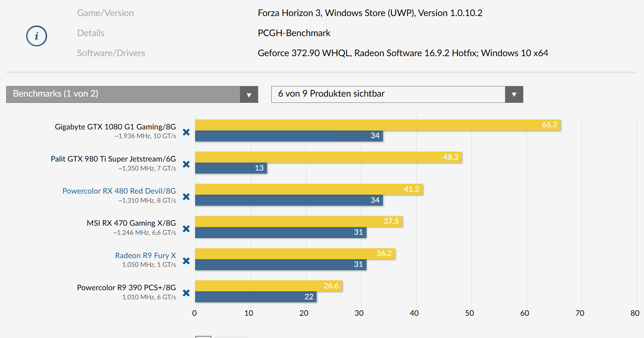Remove Powercolor RX 480 Red Devil entry
Image resolution: width=644 pixels, height=338 pixels.
coord(186,197)
